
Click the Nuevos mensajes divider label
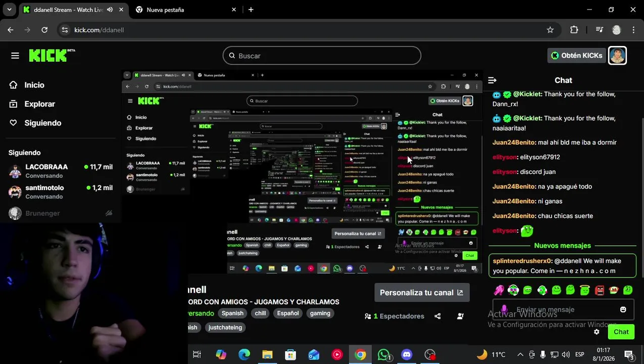[562, 246]
